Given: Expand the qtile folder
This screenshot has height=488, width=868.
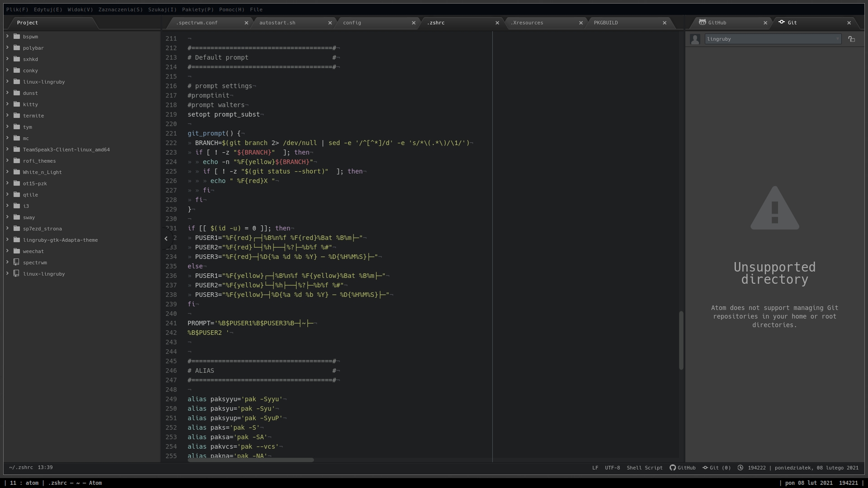Looking at the screenshot, I should 7,194.
